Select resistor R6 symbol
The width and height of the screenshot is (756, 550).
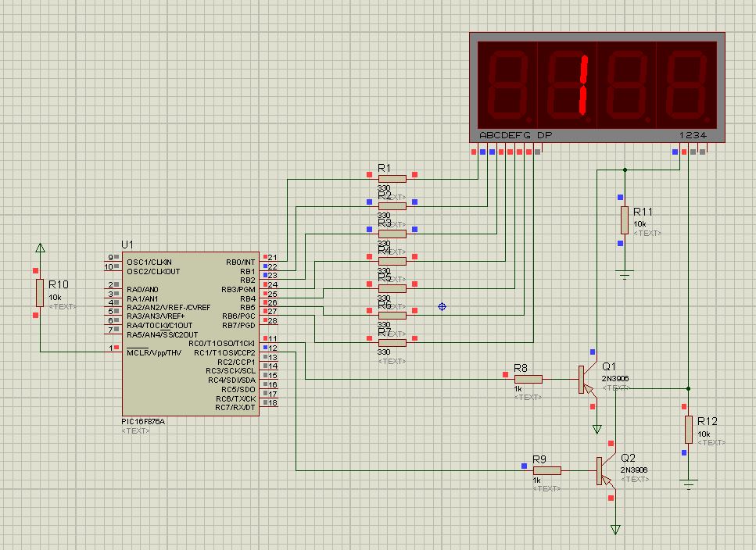coord(392,316)
